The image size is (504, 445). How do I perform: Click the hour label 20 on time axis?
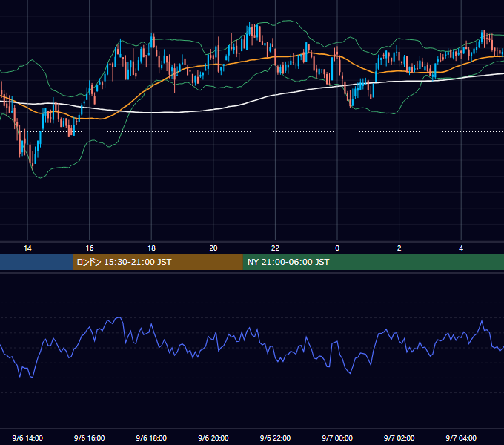(x=213, y=248)
